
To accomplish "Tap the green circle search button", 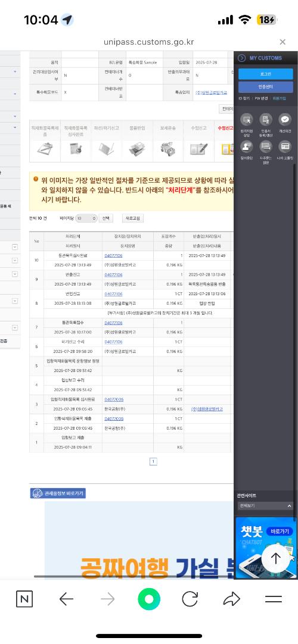I will pyautogui.click(x=149, y=599).
